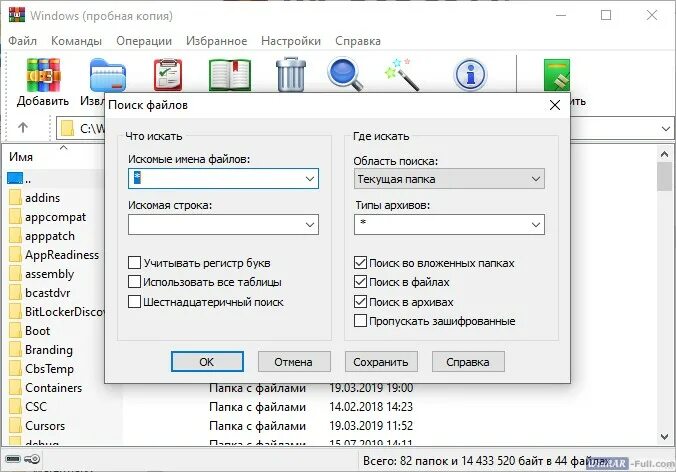The image size is (676, 472).
Task: Open Область поиска Текущая папка dropdown
Action: click(x=449, y=178)
